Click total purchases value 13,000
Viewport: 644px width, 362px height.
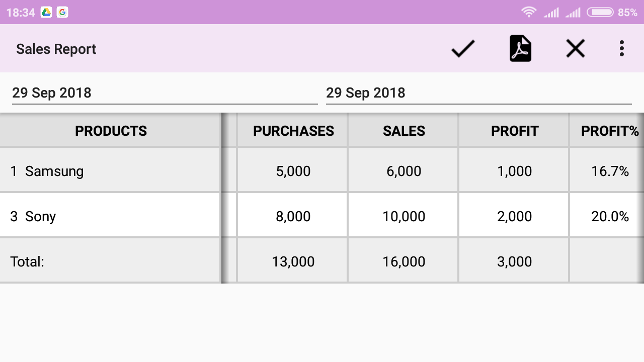tap(293, 261)
